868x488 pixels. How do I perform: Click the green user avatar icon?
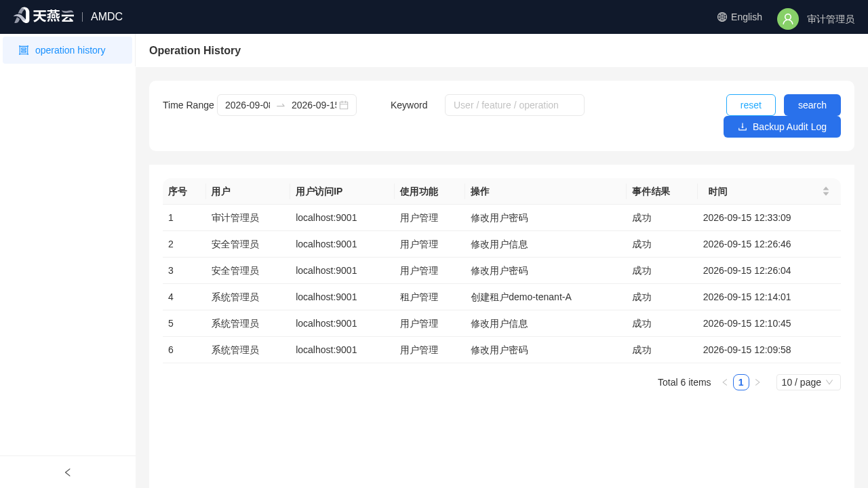click(788, 19)
